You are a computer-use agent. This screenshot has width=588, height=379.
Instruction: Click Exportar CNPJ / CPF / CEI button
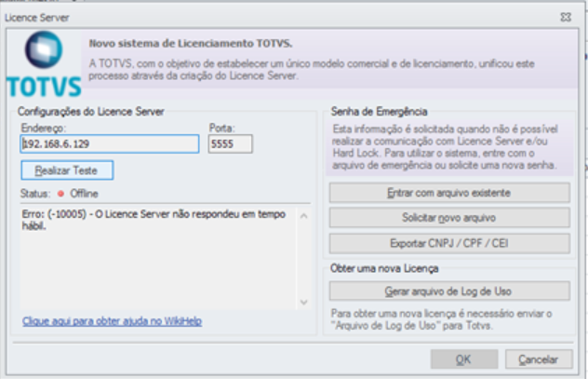(449, 243)
